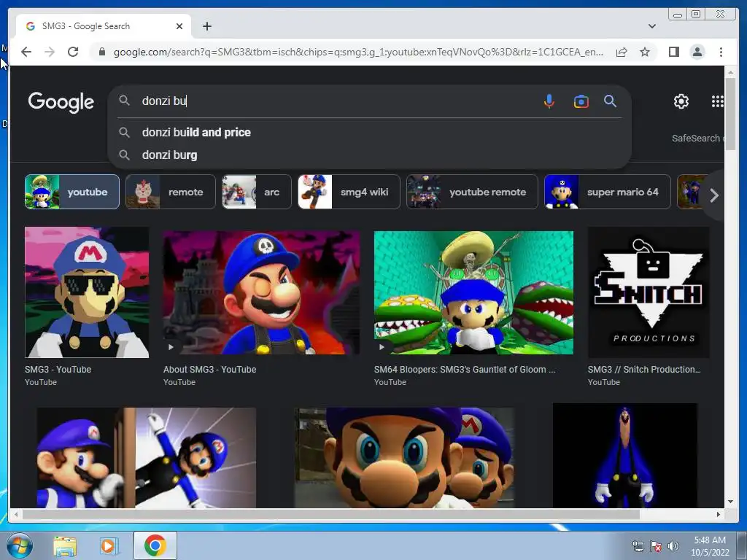Open the SMG3 door and pose image
Screen dimensions: 747x560
pos(146,457)
